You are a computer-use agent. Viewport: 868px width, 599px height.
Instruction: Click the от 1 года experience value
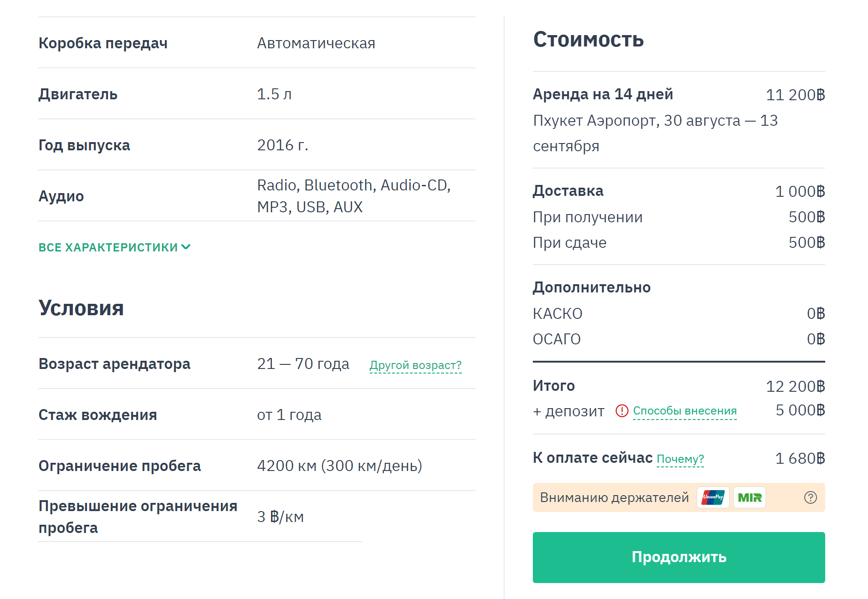click(x=289, y=415)
